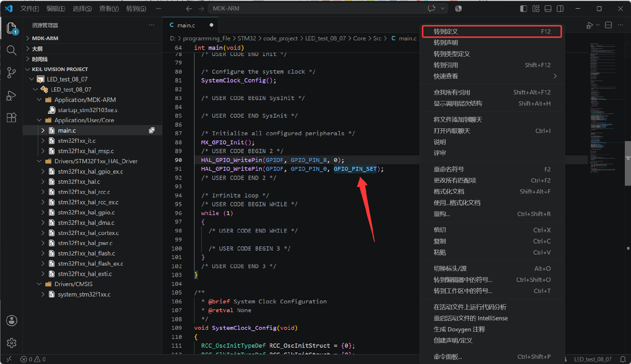Choose 转到声明 from context menu
This screenshot has height=364, width=631.
(x=492, y=43)
